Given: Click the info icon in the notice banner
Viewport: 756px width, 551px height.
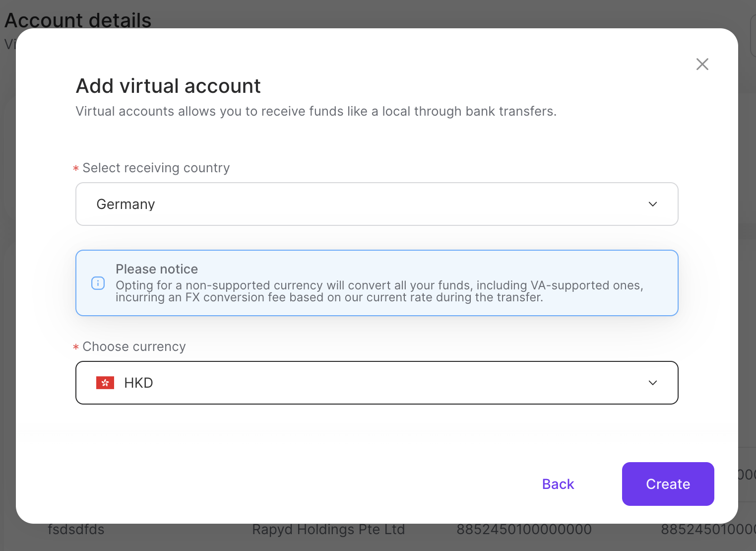Looking at the screenshot, I should click(98, 283).
